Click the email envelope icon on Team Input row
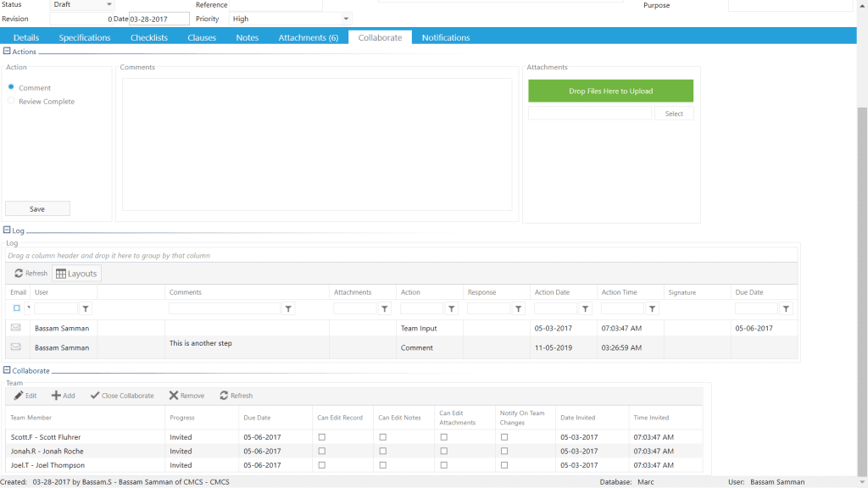Viewport: 868px width, 488px height. click(15, 328)
